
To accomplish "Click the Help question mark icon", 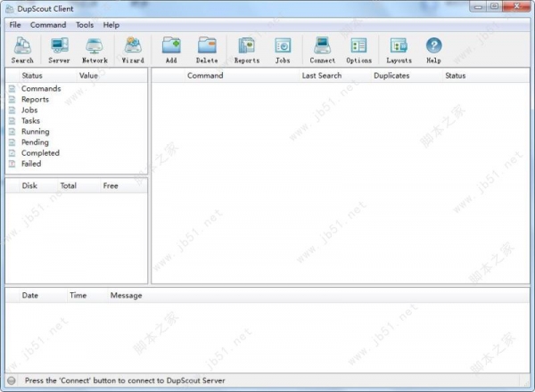I will pyautogui.click(x=433, y=45).
